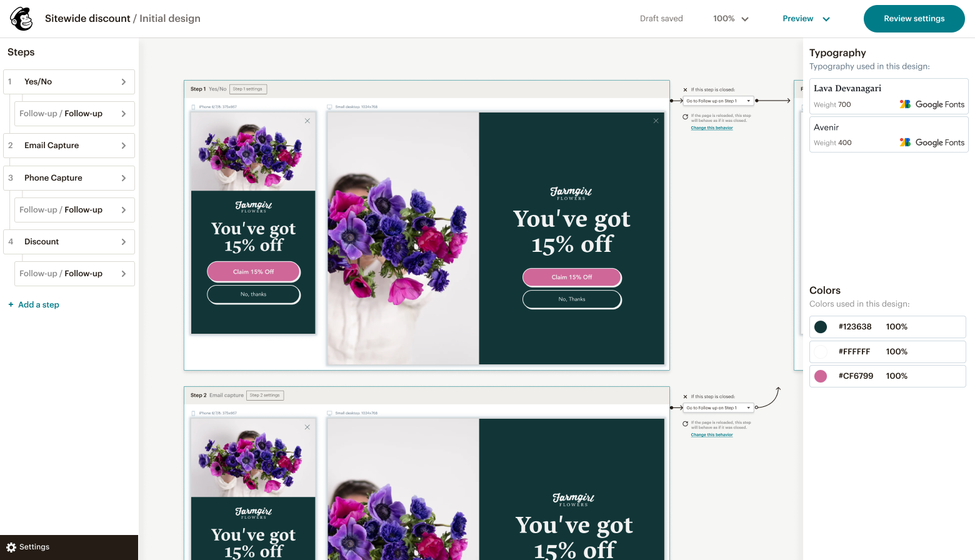Screen dimensions: 975x560
Task: Click the #CF6799 pink color swatch
Action: [821, 376]
